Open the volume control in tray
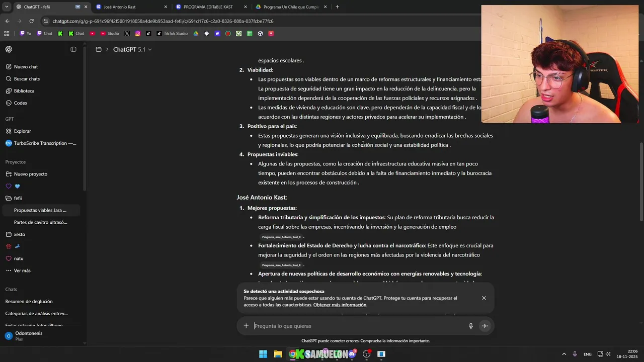The width and height of the screenshot is (644, 362). pyautogui.click(x=608, y=354)
